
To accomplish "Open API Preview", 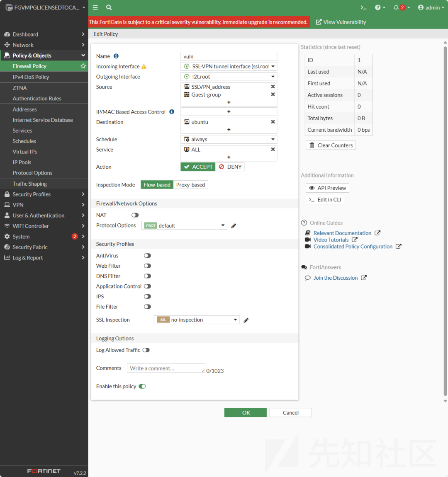I will tap(327, 188).
